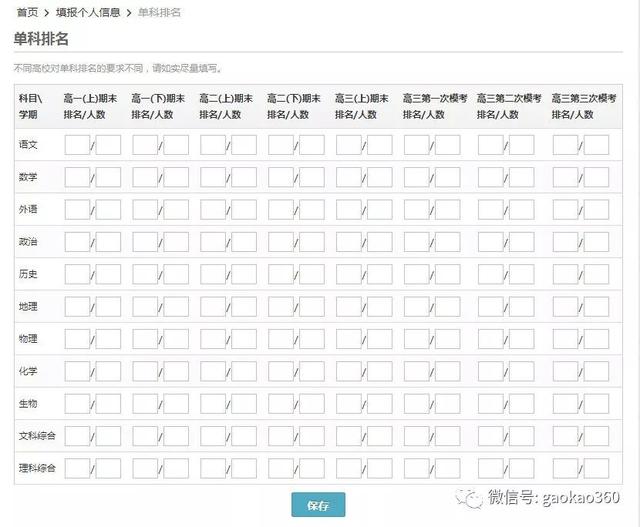Click 单科排名 breadcrumb item

159,13
